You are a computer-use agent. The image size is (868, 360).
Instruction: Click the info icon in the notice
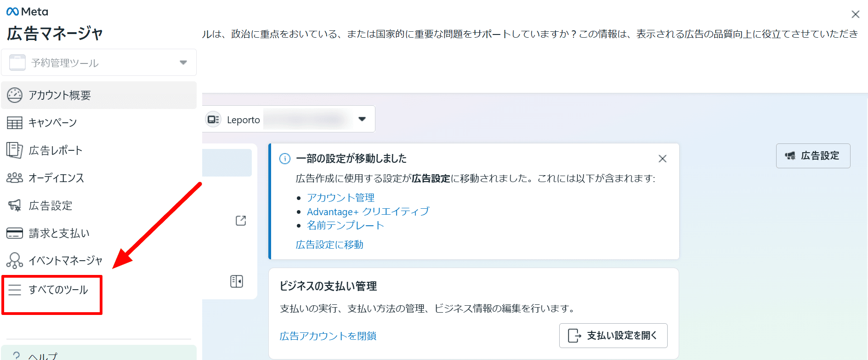(285, 159)
